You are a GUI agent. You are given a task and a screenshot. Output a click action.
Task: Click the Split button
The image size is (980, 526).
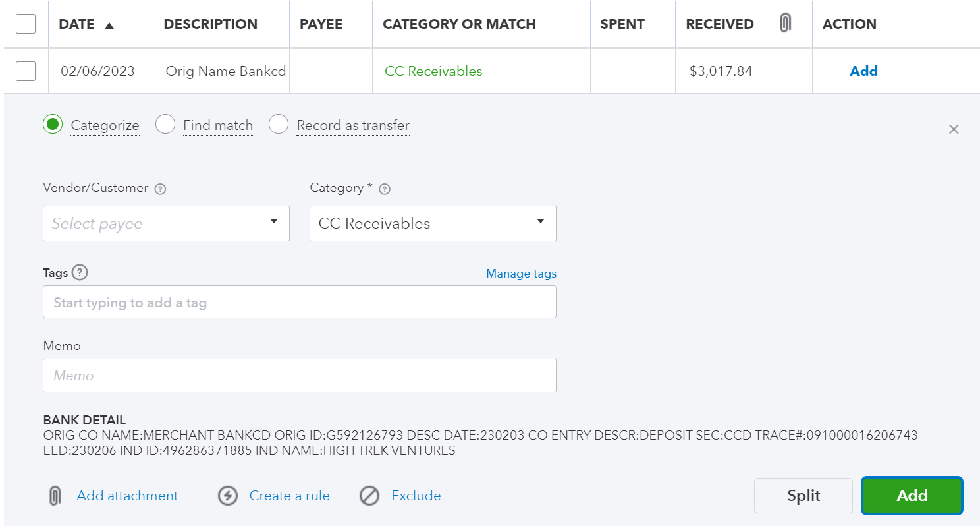point(803,496)
